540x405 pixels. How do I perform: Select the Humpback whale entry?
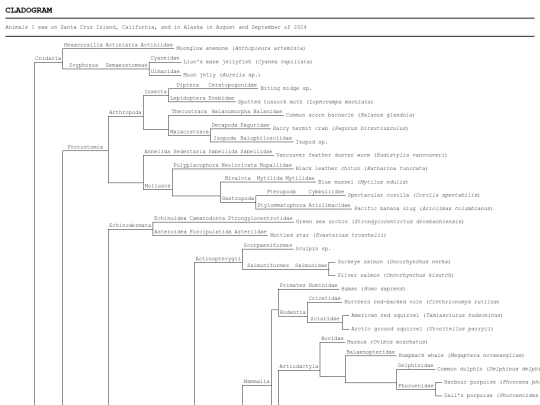tap(461, 355)
